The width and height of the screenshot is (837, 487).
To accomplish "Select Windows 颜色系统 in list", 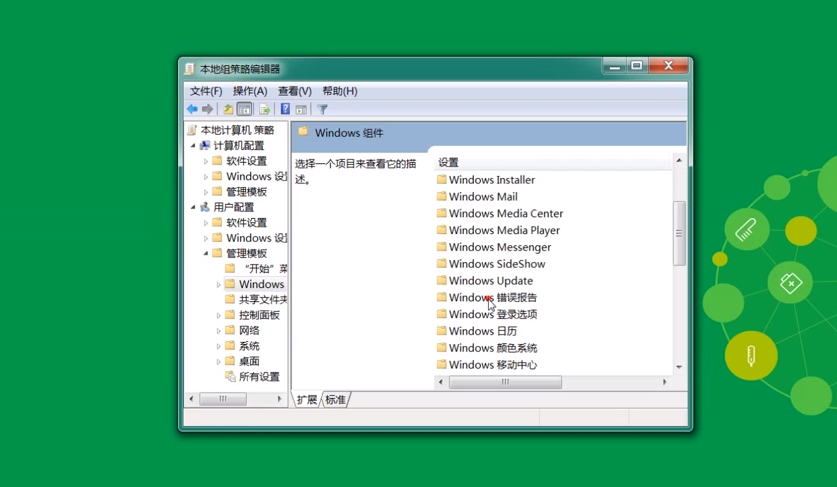I will click(x=493, y=348).
